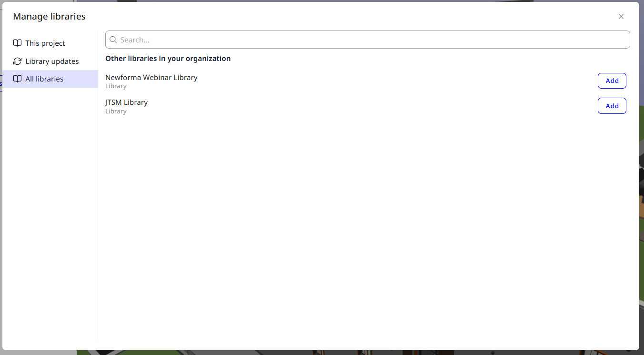Add the JTSM Library

612,106
